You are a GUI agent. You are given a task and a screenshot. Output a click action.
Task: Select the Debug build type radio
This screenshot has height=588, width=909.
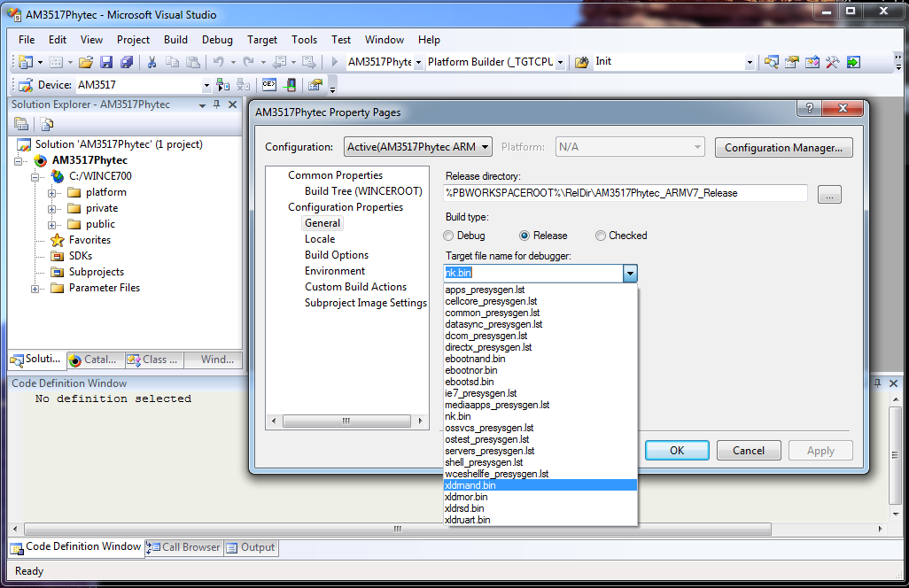click(x=448, y=236)
